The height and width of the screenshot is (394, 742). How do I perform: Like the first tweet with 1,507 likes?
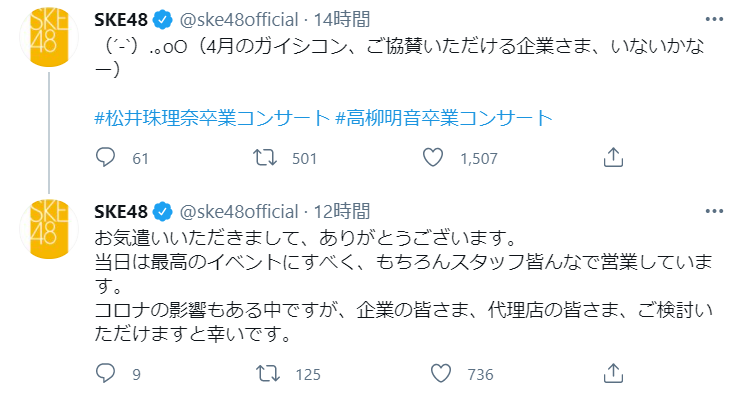433,158
